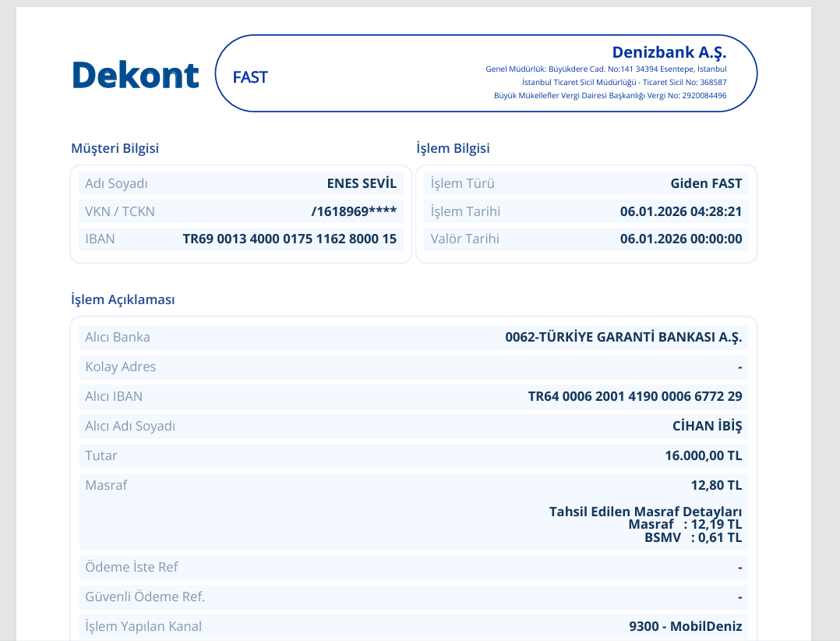Screen dimensions: 840x641
Task: Select the fee total 12,80 TL
Action: tap(716, 486)
